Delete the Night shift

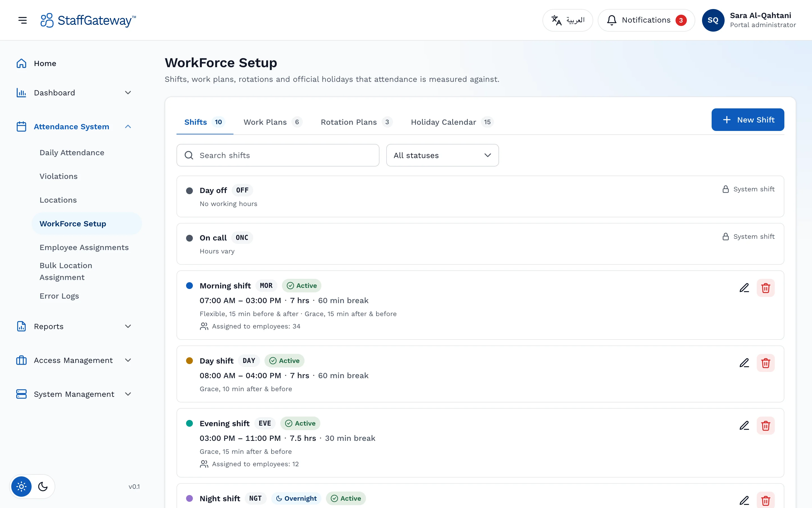[765, 500]
